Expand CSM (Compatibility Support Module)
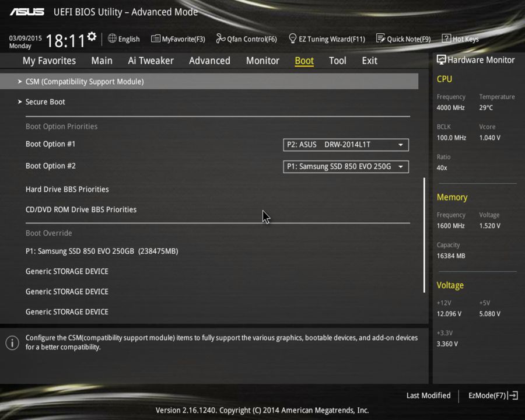Viewport: 525px width, 420px height. tap(84, 81)
